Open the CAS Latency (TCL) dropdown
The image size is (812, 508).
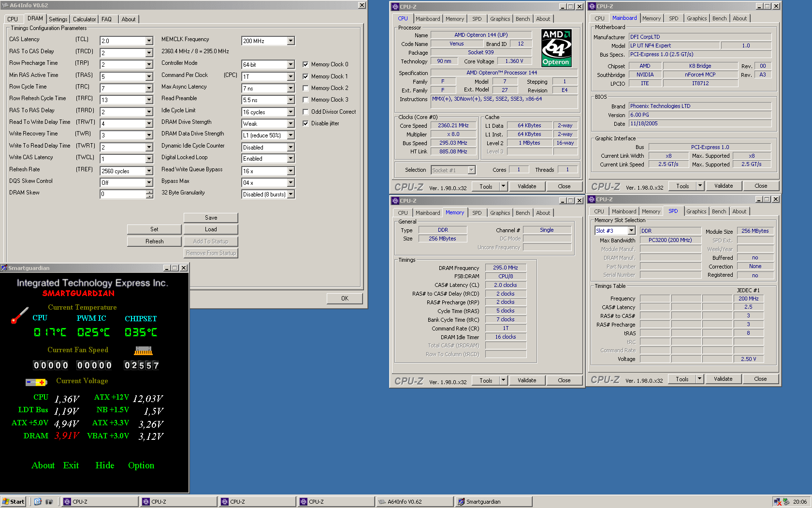pyautogui.click(x=149, y=41)
